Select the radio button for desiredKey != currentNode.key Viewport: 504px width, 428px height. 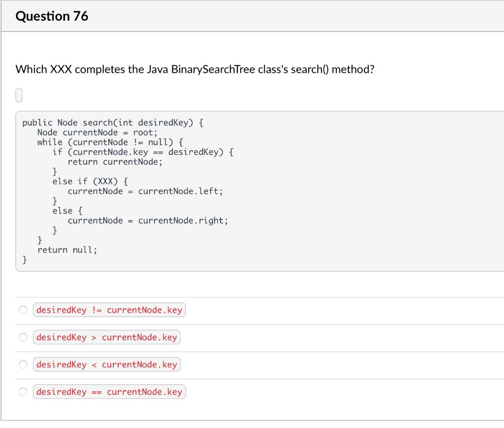(23, 310)
